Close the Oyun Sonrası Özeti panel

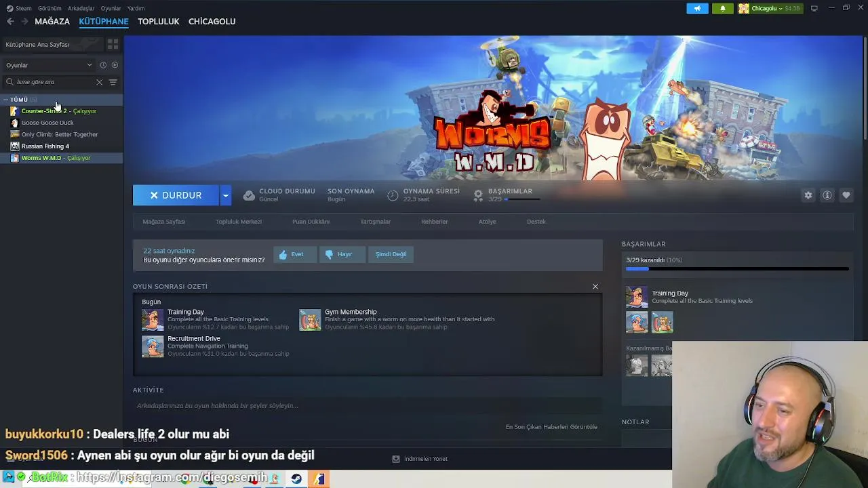[595, 287]
